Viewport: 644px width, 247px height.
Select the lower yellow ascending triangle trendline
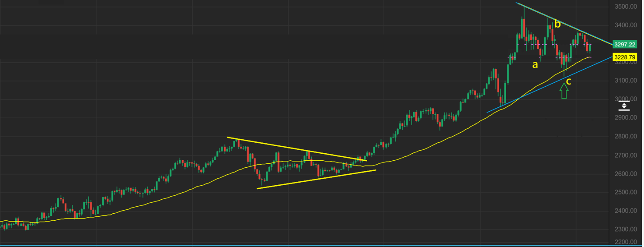point(315,180)
